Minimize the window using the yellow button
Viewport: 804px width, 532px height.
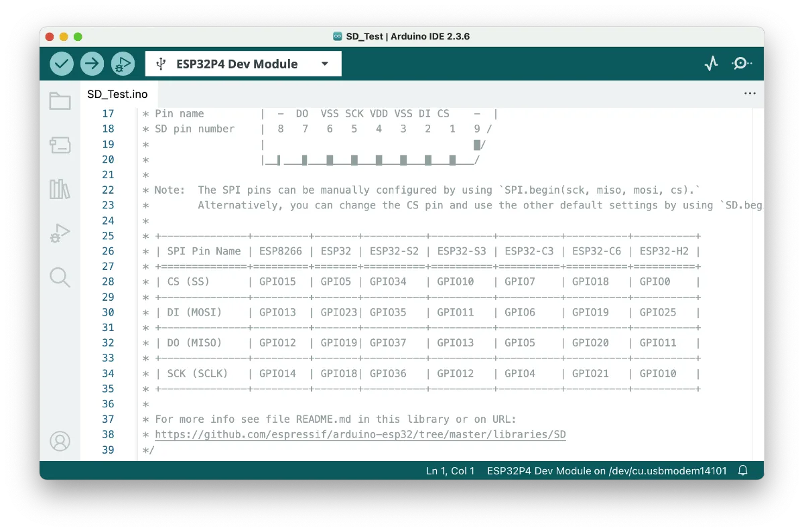click(64, 36)
